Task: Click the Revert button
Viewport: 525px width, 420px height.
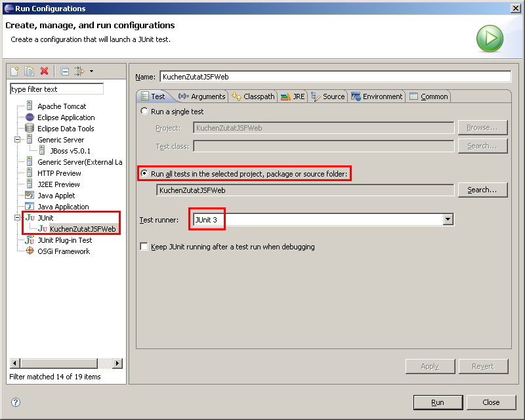Action: tap(483, 366)
